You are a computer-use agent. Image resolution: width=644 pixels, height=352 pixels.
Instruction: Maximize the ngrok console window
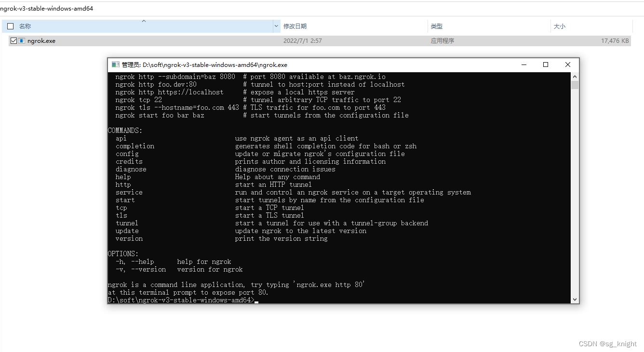tap(546, 65)
